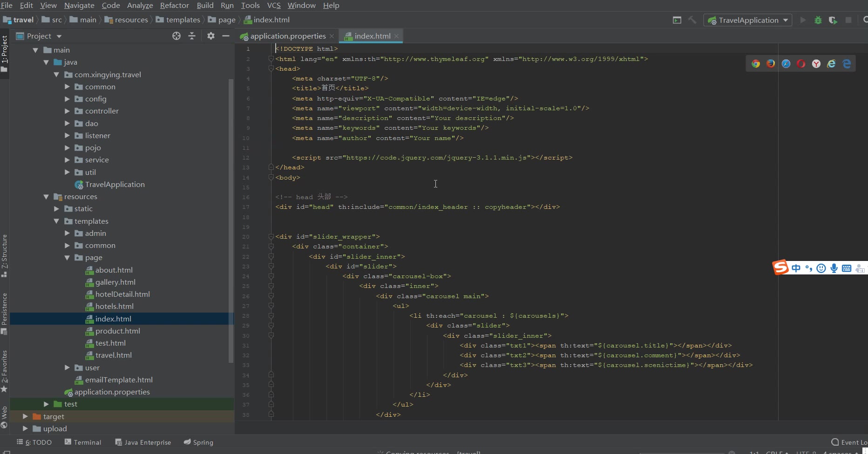Toggle Sogou Chinese mode icon
This screenshot has height=454, width=868.
click(796, 268)
